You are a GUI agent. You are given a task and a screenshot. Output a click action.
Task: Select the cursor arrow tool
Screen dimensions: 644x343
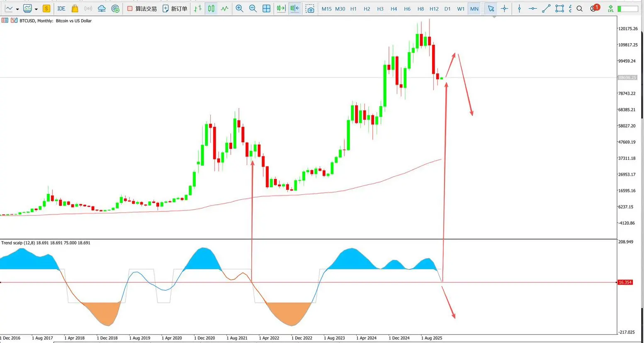491,8
